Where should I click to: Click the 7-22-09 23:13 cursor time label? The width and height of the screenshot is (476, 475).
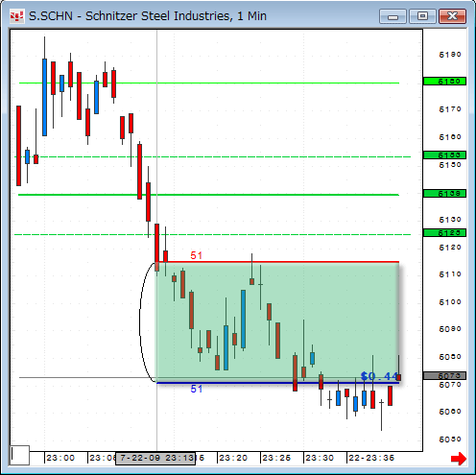click(x=155, y=458)
